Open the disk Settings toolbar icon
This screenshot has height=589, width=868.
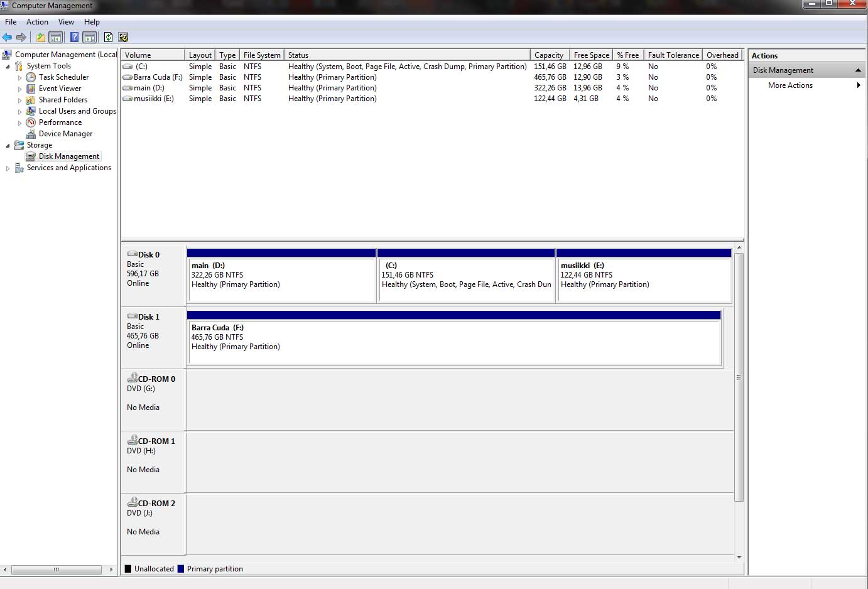(x=123, y=37)
